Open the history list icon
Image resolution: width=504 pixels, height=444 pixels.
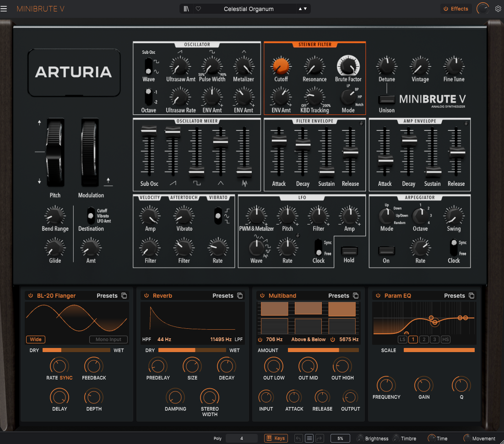click(309, 438)
